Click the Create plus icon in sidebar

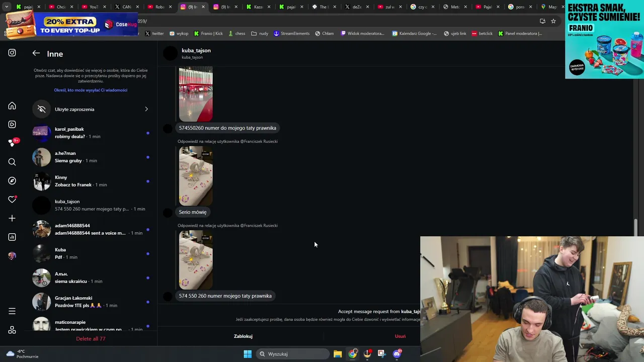pos(12,218)
